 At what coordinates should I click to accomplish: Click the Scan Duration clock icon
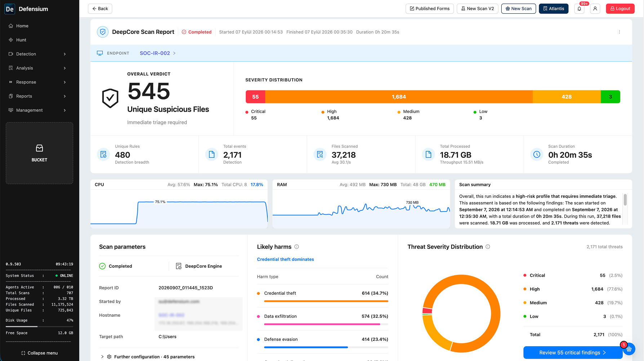(x=537, y=155)
